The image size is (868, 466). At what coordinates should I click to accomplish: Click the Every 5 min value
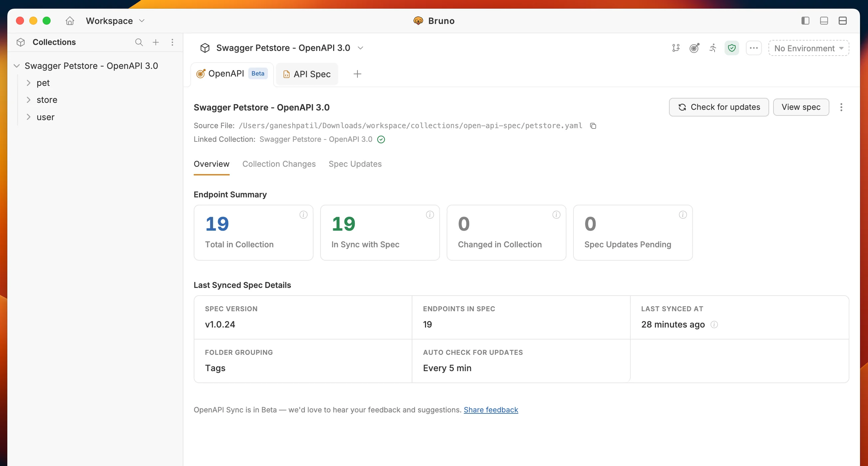coord(447,368)
